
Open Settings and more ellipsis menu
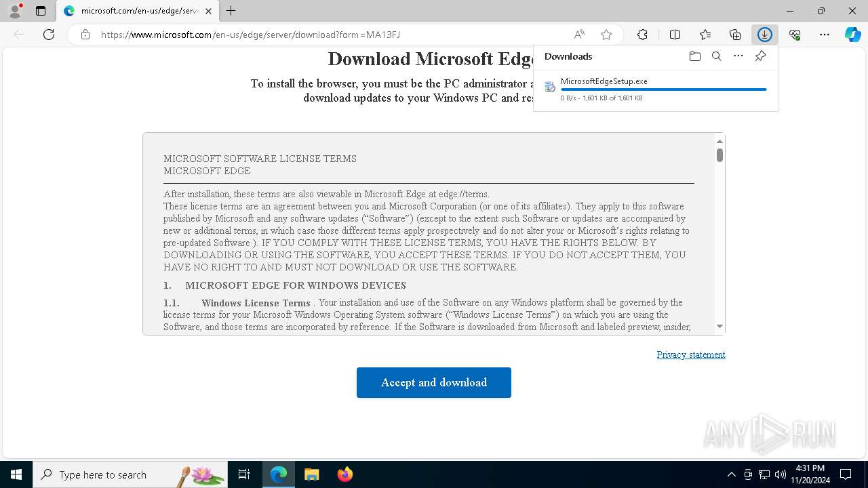(825, 35)
